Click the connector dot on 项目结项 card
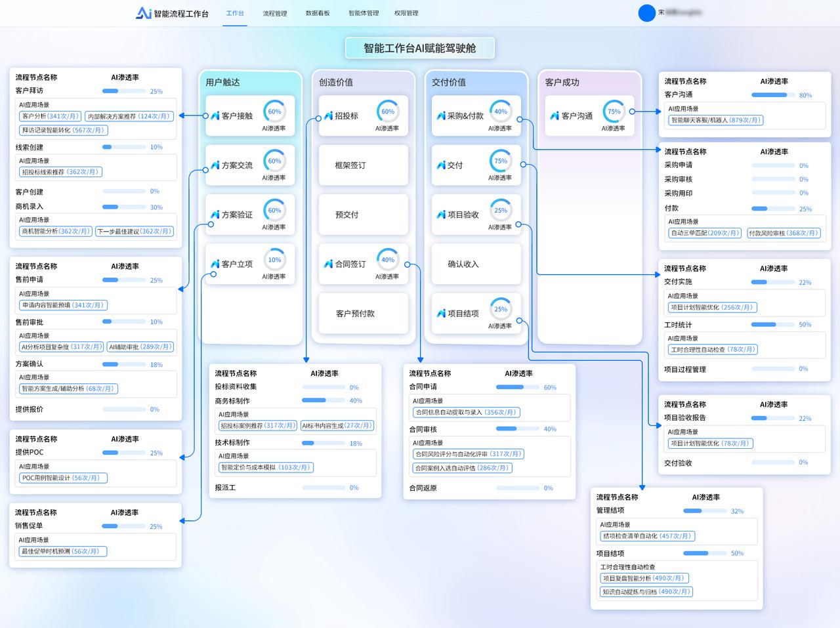Screen dimensions: 840x628 pos(519,321)
